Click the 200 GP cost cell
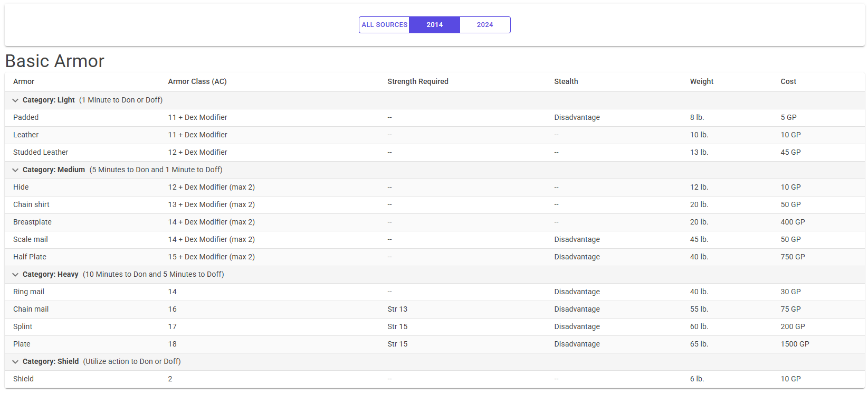This screenshot has width=868, height=393. 793,326
